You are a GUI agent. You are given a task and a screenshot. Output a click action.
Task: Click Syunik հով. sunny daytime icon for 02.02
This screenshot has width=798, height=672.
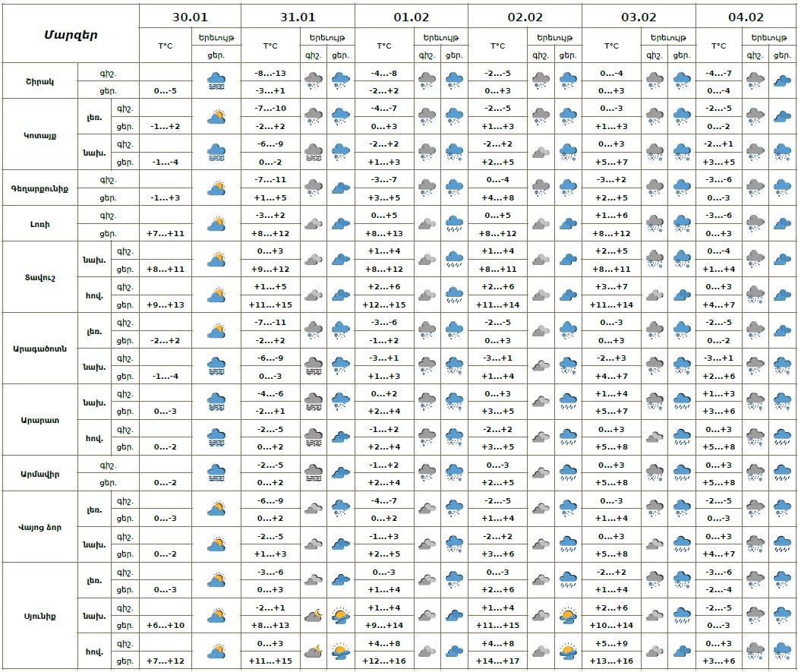coord(567,651)
